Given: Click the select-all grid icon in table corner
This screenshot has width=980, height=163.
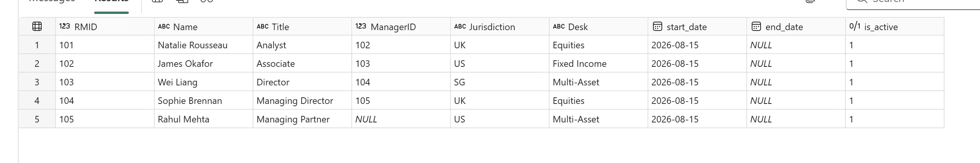Looking at the screenshot, I should tap(37, 27).
